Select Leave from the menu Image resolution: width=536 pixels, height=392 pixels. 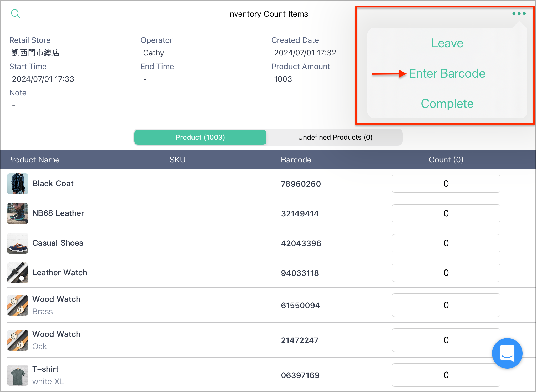(447, 43)
